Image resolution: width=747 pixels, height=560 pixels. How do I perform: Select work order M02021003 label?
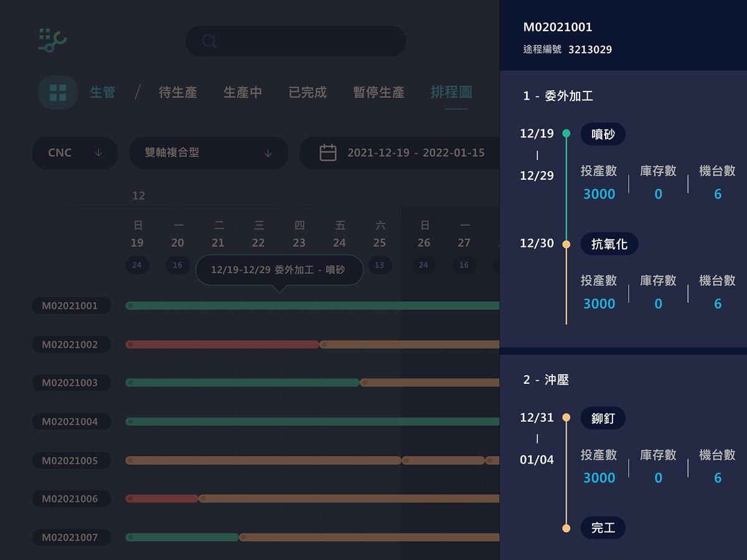70,383
